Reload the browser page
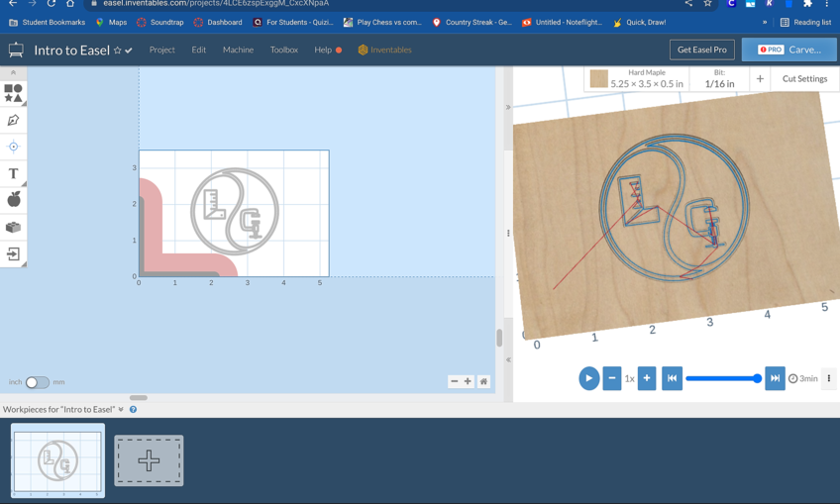This screenshot has height=504, width=840. click(51, 3)
